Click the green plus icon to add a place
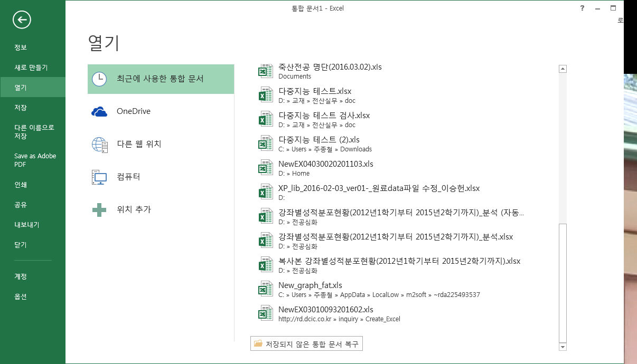The image size is (637, 364). (x=99, y=210)
